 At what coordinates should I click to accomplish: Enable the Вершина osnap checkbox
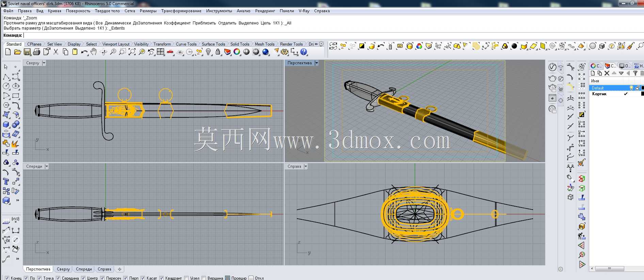(x=204, y=278)
